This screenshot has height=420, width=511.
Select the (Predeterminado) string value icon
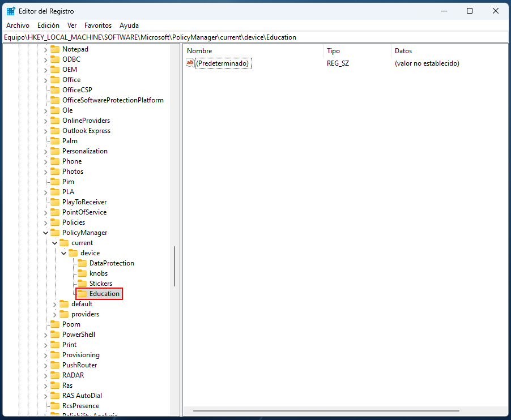pos(190,63)
